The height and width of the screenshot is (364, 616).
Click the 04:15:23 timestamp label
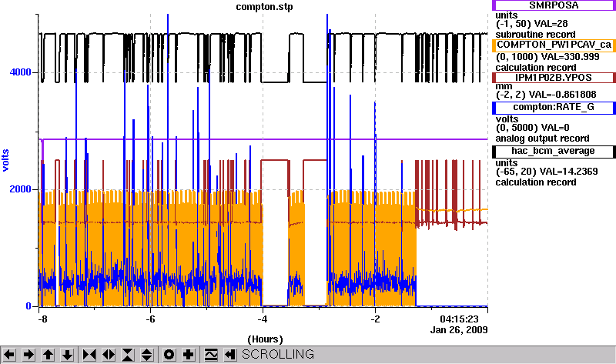pyautogui.click(x=459, y=319)
